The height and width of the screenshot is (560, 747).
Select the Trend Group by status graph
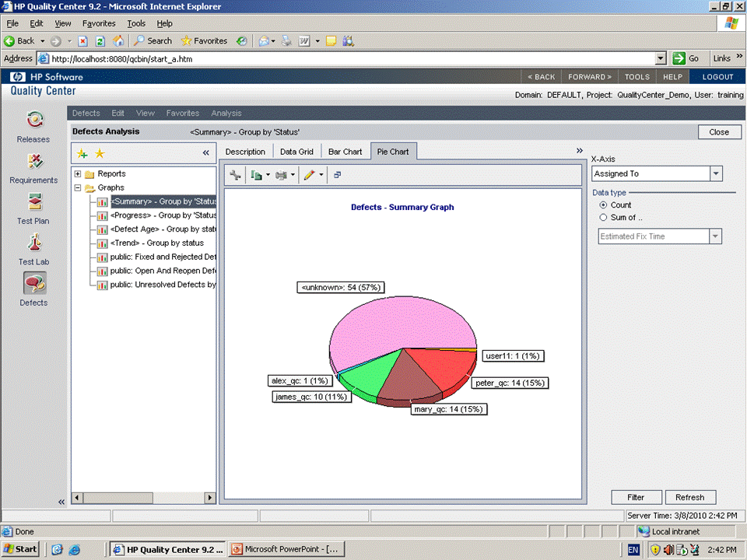pos(157,243)
